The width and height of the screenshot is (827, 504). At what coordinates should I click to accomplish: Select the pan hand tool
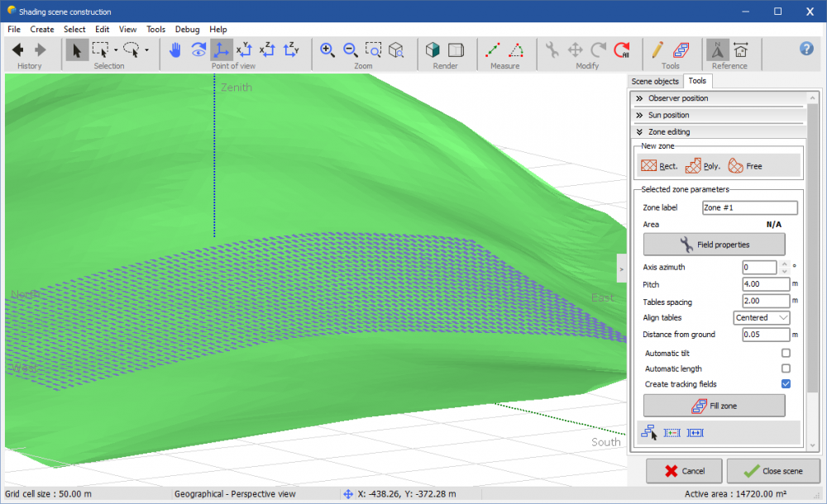point(175,50)
